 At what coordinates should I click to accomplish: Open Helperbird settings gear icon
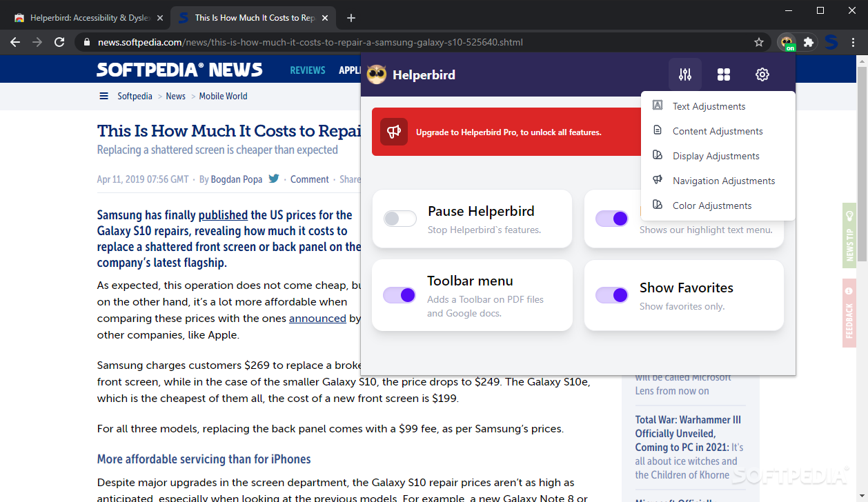pos(762,74)
